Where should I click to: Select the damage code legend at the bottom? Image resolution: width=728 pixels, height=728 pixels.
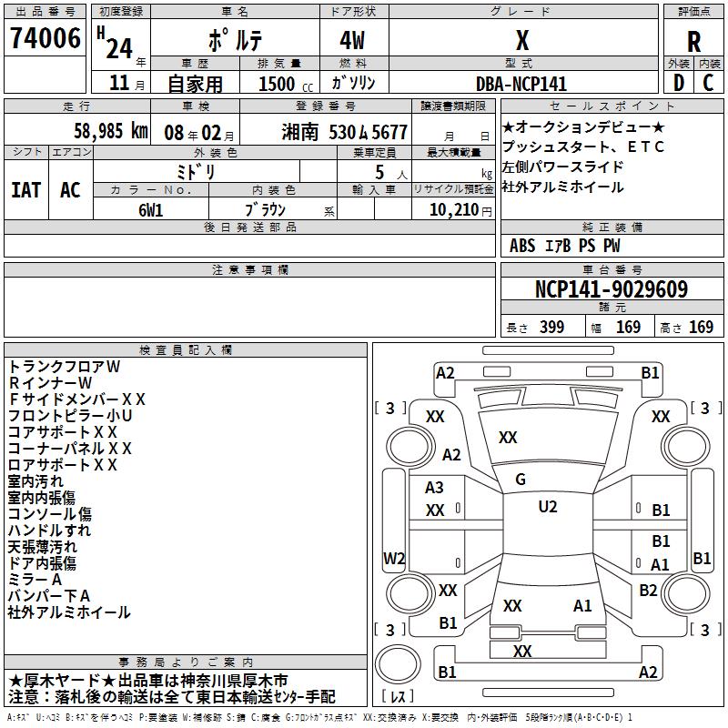320,718
